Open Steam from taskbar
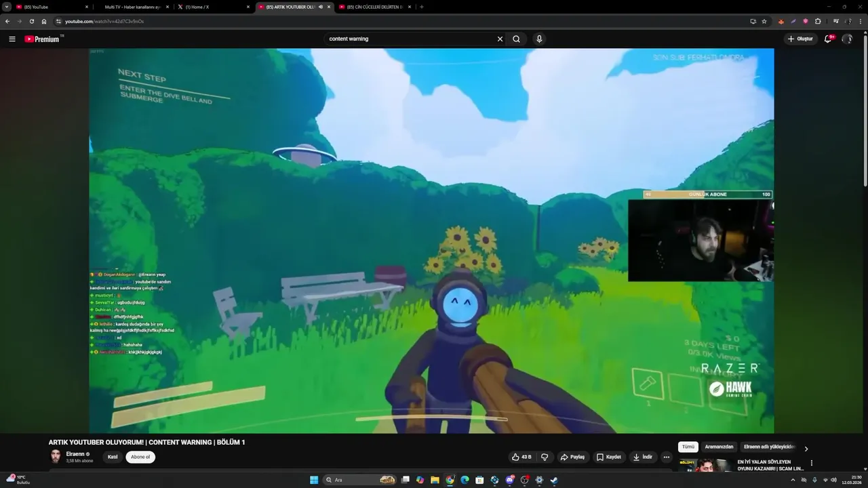The image size is (868, 488). [554, 480]
